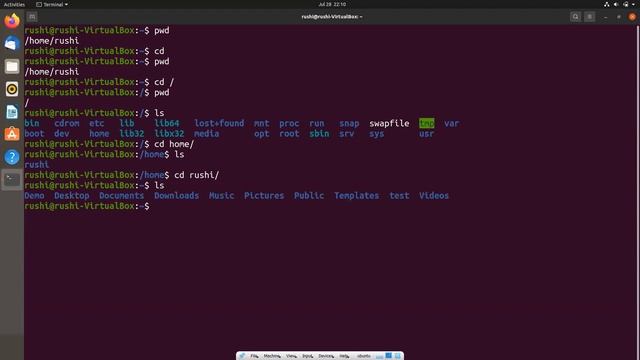Viewport: 640px width, 360px height.
Task: Open VirtualBox Devices menu
Action: [326, 356]
